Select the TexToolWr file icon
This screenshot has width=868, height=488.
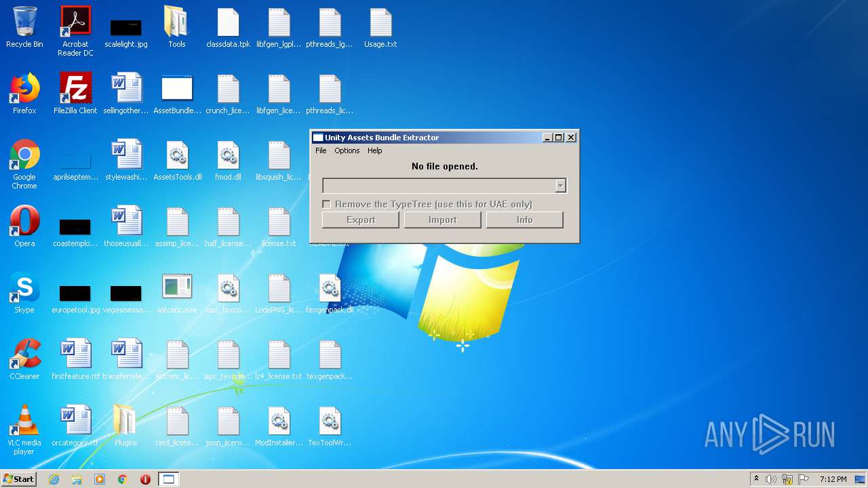pos(330,426)
